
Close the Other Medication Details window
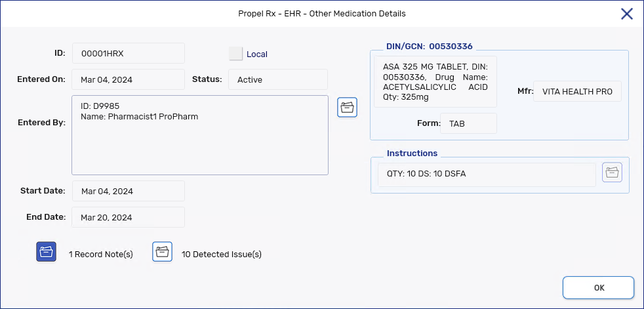[x=626, y=14]
